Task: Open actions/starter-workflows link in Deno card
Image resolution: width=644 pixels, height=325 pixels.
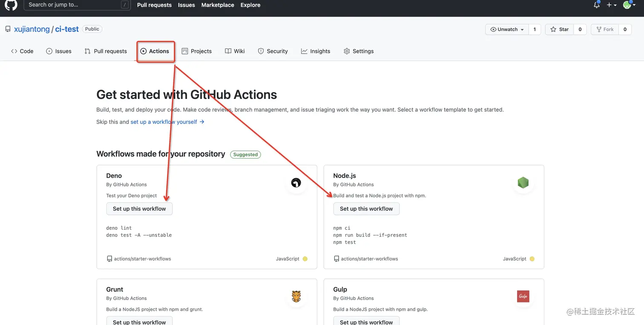Action: coord(142,259)
